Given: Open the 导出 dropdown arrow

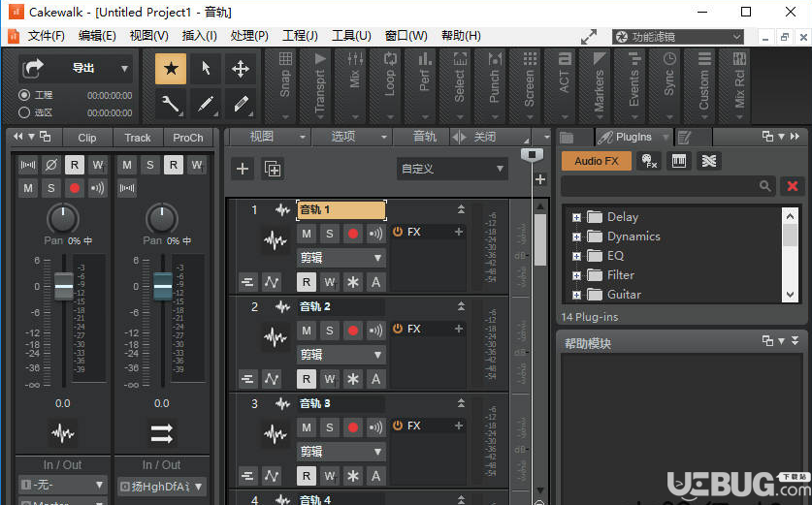Looking at the screenshot, I should [124, 68].
